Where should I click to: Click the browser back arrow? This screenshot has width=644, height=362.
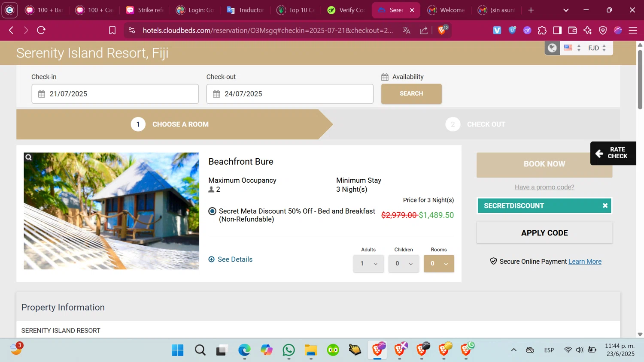coord(11,30)
